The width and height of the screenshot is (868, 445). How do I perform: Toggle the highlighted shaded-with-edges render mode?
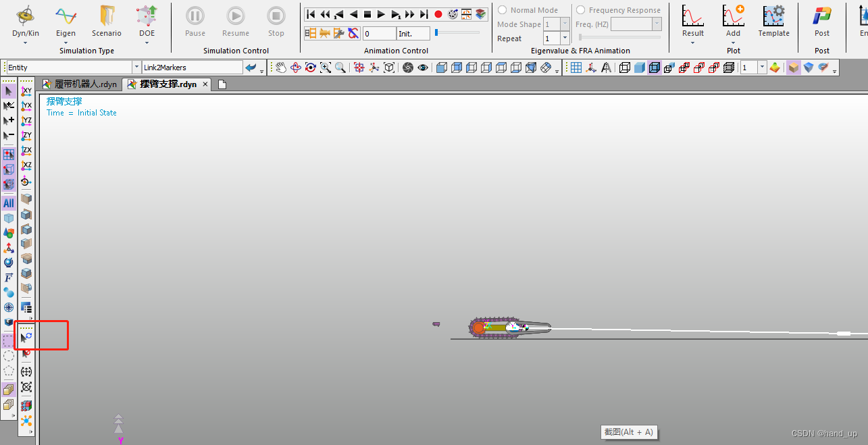point(654,68)
